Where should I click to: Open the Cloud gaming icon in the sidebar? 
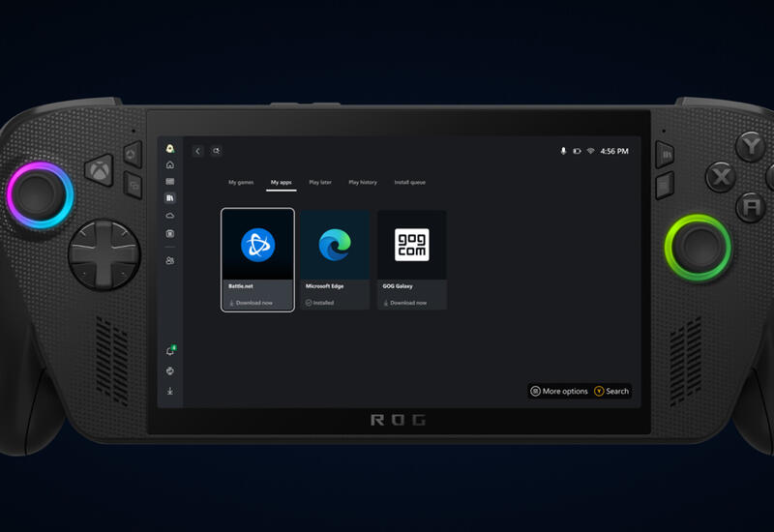click(170, 215)
